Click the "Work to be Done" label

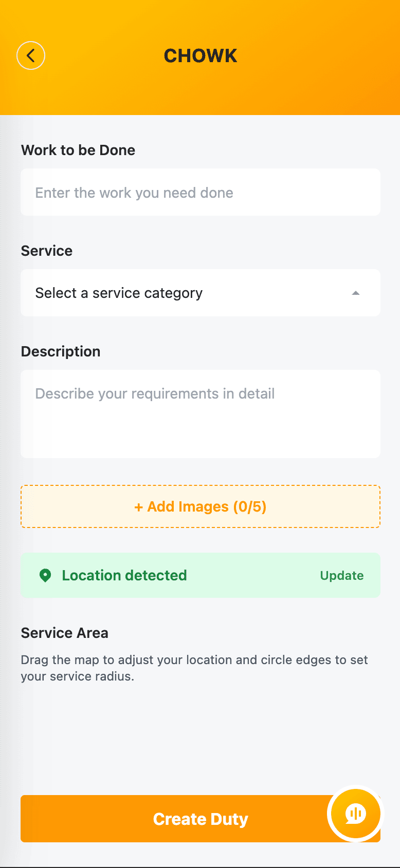[78, 150]
